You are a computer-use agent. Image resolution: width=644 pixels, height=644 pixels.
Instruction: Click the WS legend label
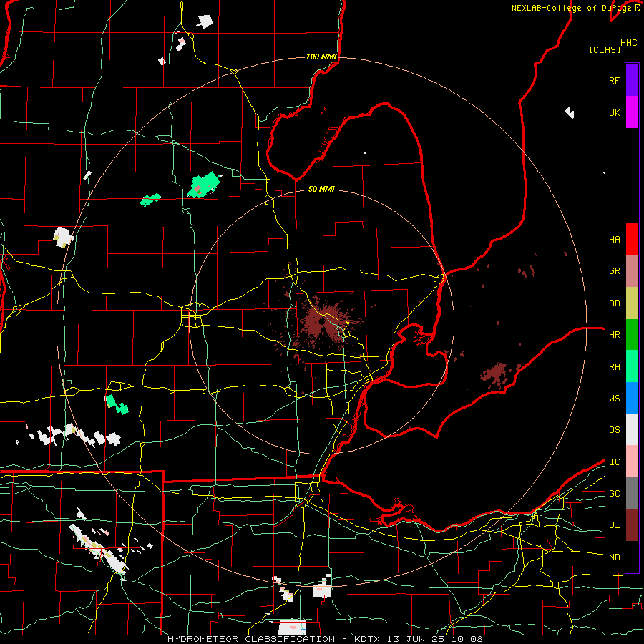pyautogui.click(x=614, y=399)
